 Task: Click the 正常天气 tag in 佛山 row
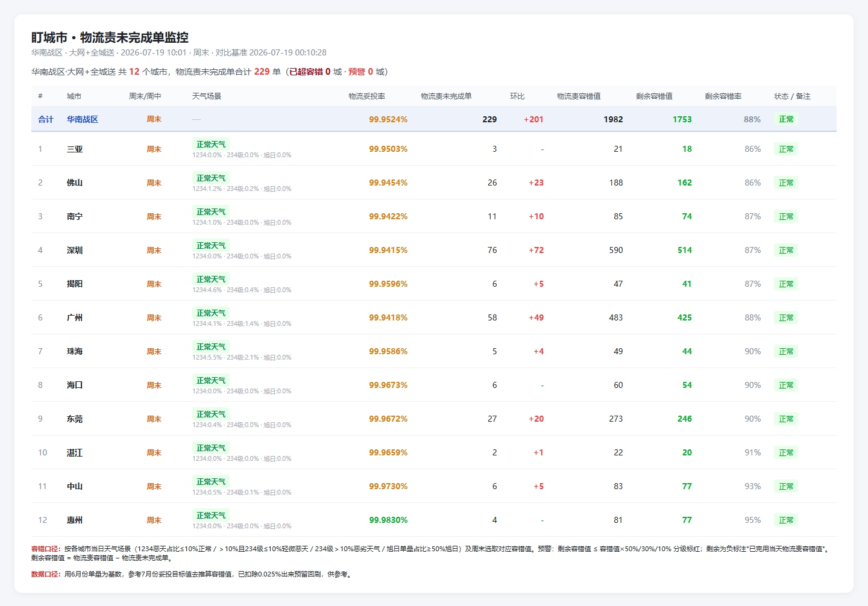click(211, 178)
